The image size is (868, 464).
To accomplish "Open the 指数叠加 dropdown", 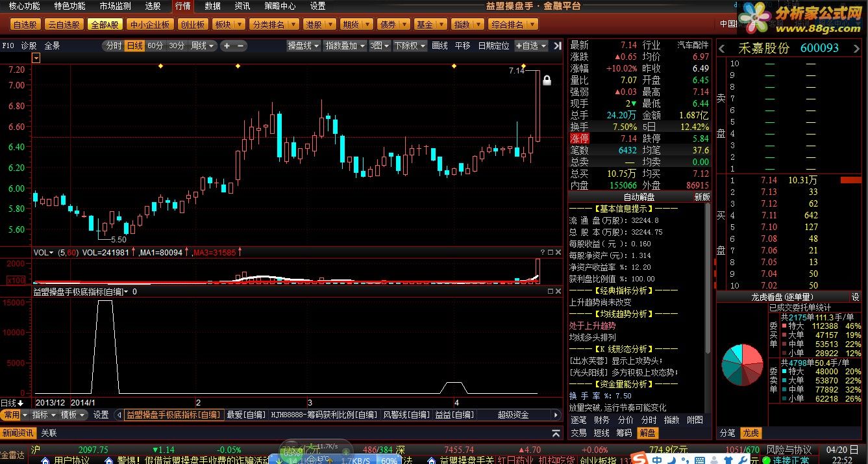I will [345, 45].
